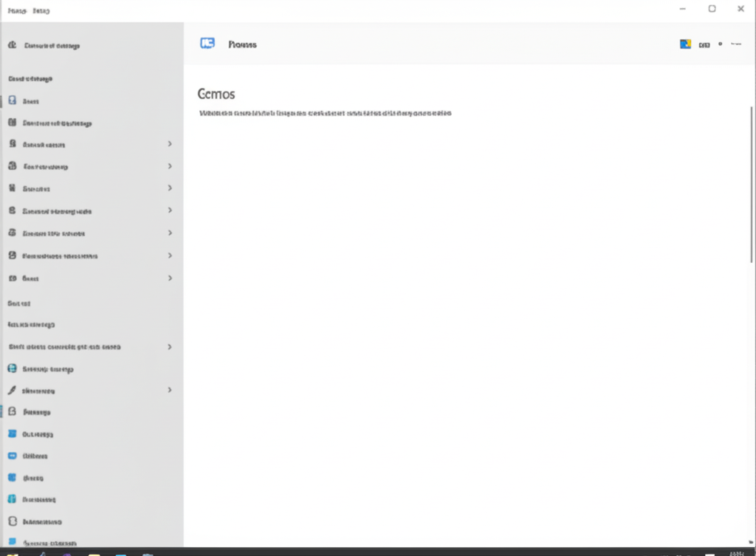Click the icon of the topmost sidebar entry
Screen dimensions: 756x556
click(12, 45)
